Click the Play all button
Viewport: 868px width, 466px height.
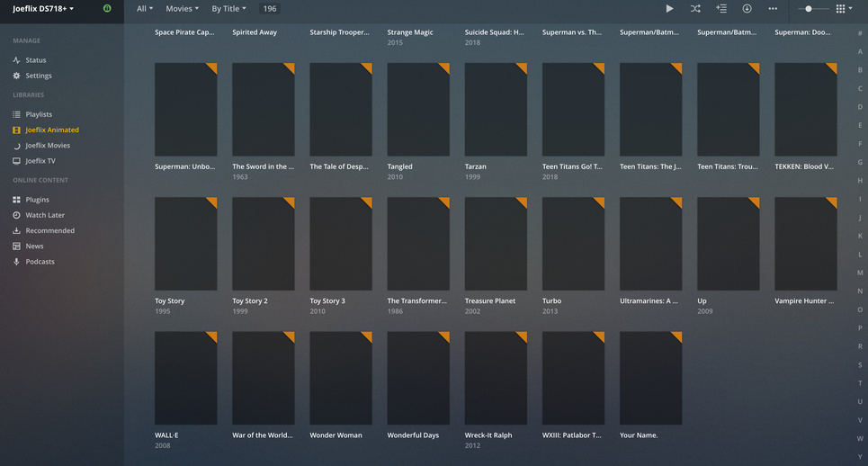click(x=669, y=8)
